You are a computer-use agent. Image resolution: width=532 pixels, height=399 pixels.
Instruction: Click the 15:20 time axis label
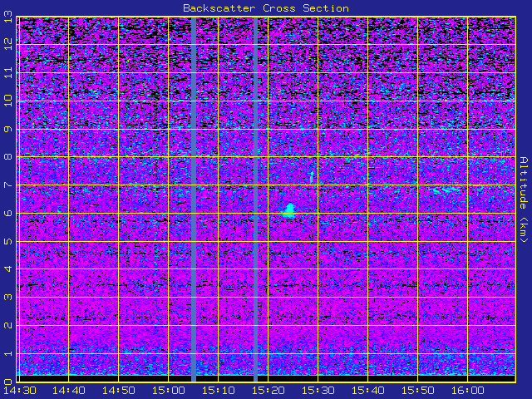[x=268, y=391]
